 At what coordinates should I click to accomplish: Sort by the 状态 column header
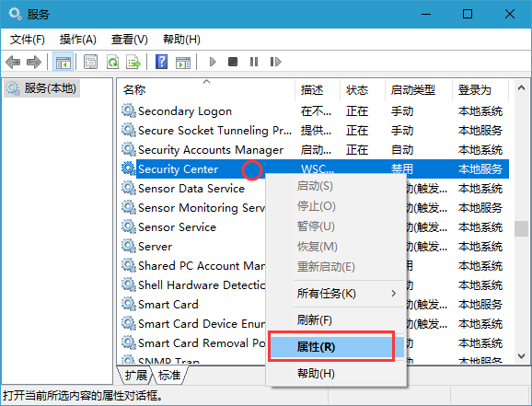click(x=363, y=90)
